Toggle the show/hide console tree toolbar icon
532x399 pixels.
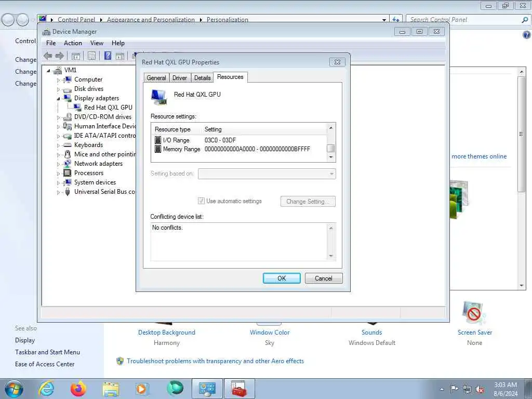(x=76, y=56)
